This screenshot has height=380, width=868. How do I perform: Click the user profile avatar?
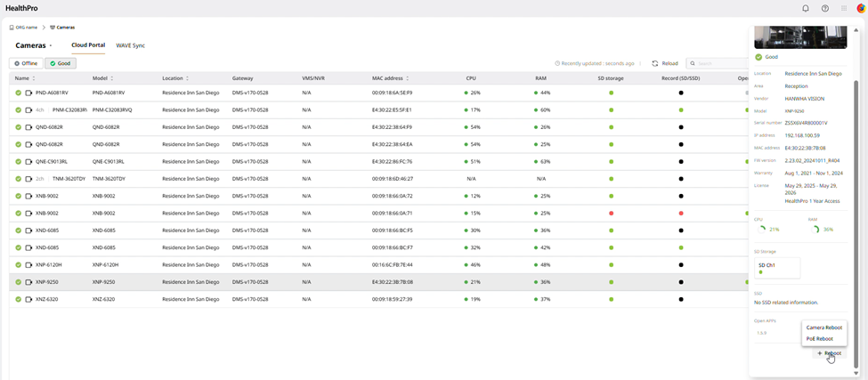[861, 8]
